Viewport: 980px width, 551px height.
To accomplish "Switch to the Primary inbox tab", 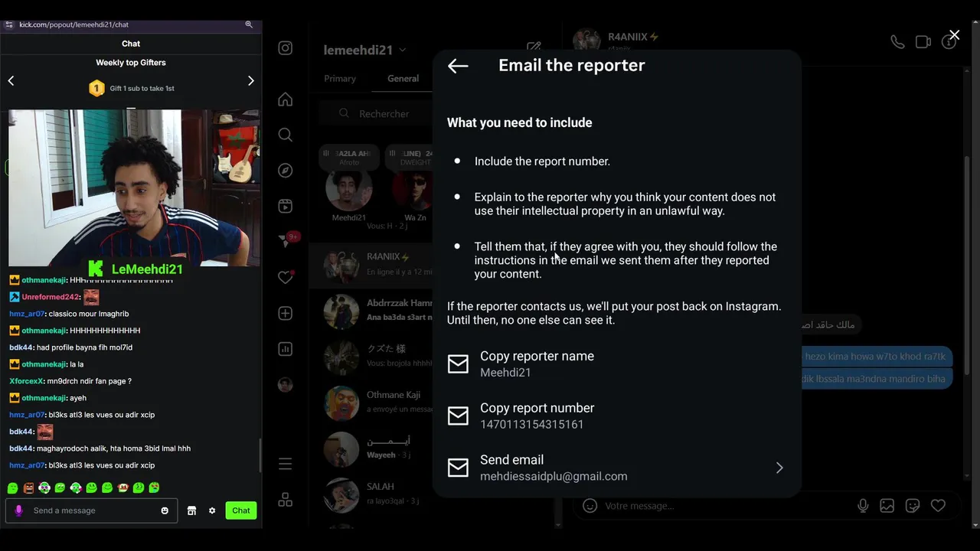I will (340, 79).
